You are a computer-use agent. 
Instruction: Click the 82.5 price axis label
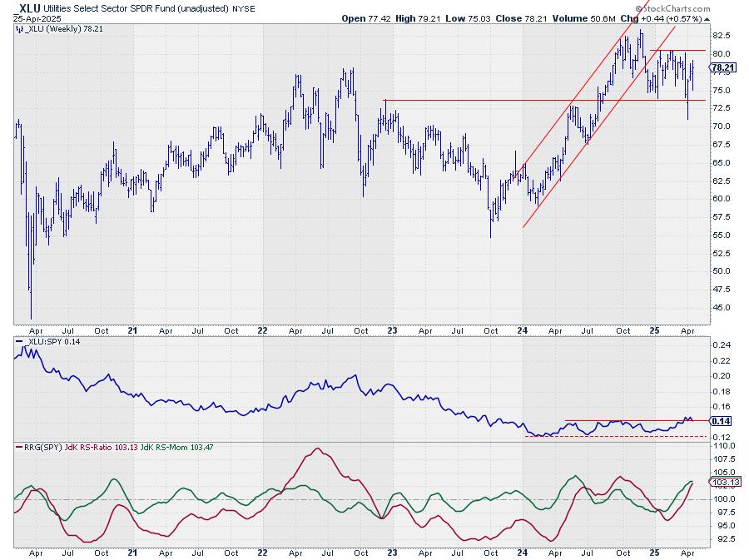pyautogui.click(x=722, y=36)
